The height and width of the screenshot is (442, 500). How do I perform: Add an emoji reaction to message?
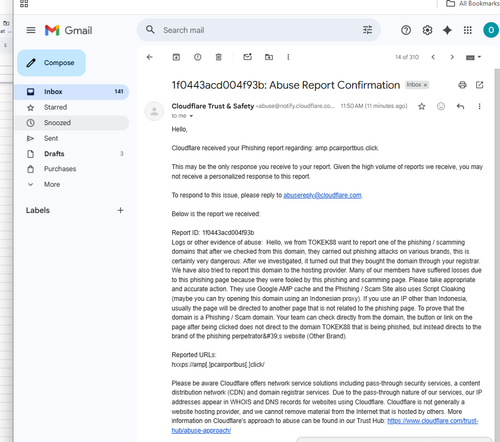point(441,106)
